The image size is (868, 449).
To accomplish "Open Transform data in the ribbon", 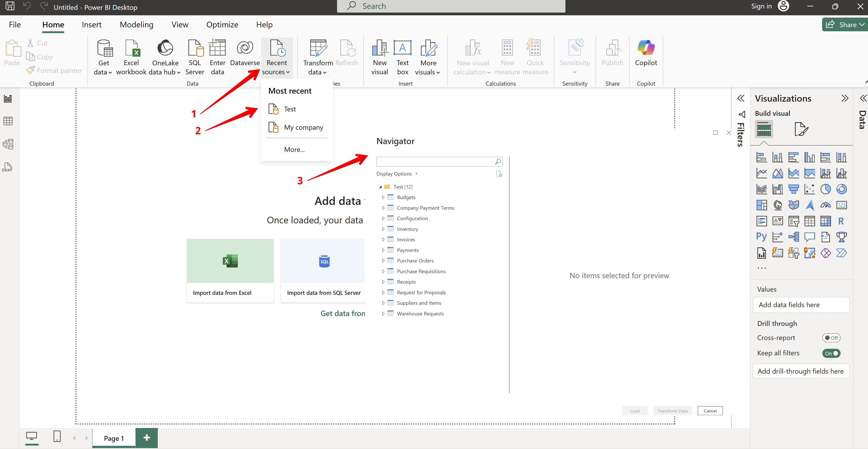I will [x=318, y=57].
